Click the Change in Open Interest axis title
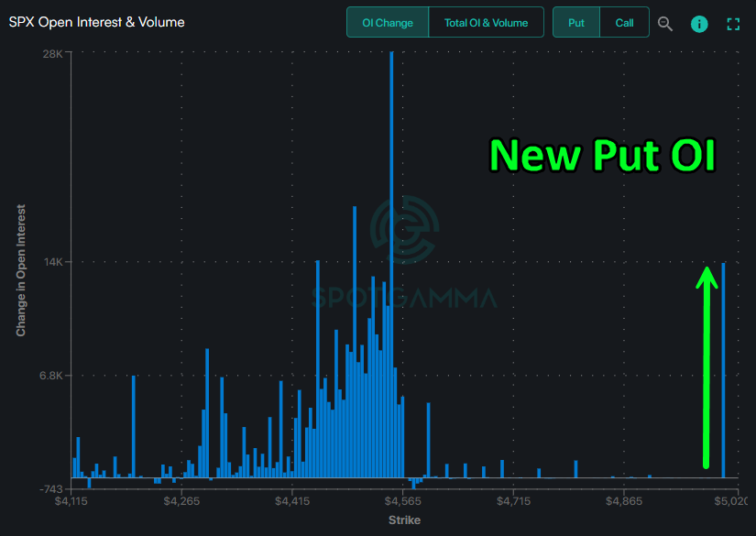This screenshot has height=536, width=756. (x=20, y=270)
